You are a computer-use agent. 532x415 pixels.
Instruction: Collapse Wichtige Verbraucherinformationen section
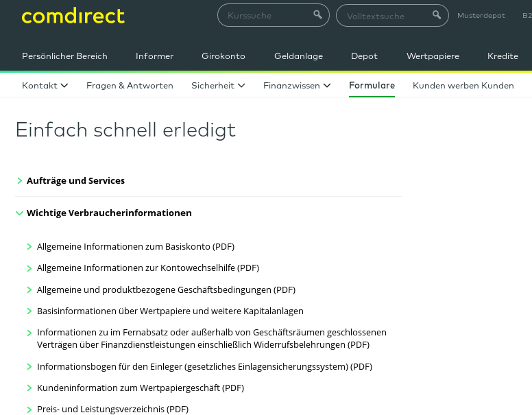[108, 213]
